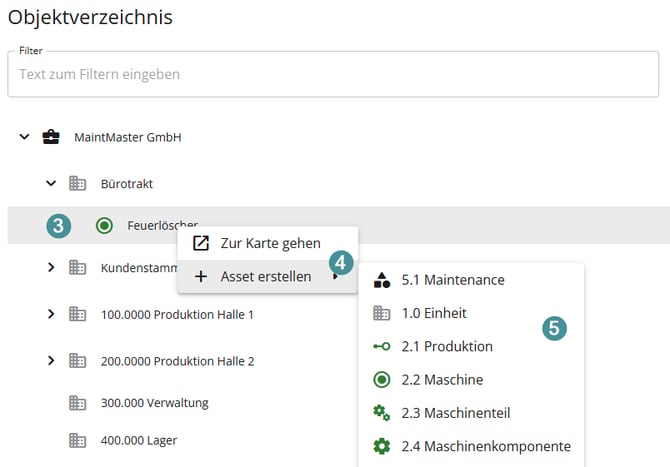The image size is (670, 467).
Task: Click the green target icon of 2.2 Maschine
Action: (382, 379)
